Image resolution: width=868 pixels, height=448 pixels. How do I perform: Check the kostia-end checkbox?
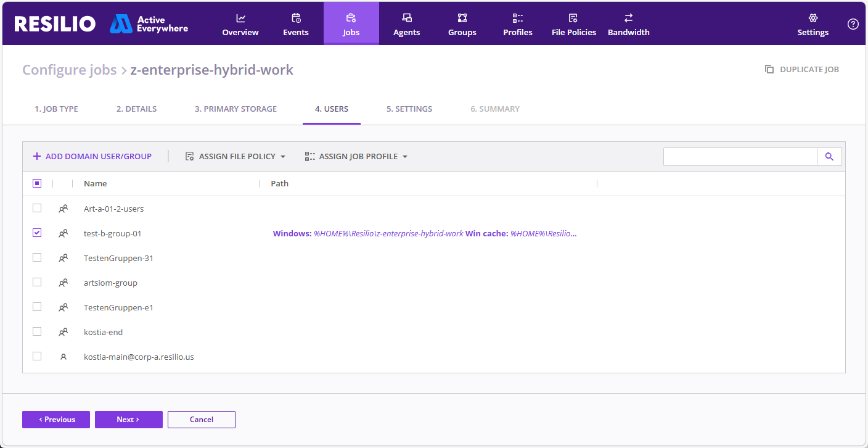37,331
